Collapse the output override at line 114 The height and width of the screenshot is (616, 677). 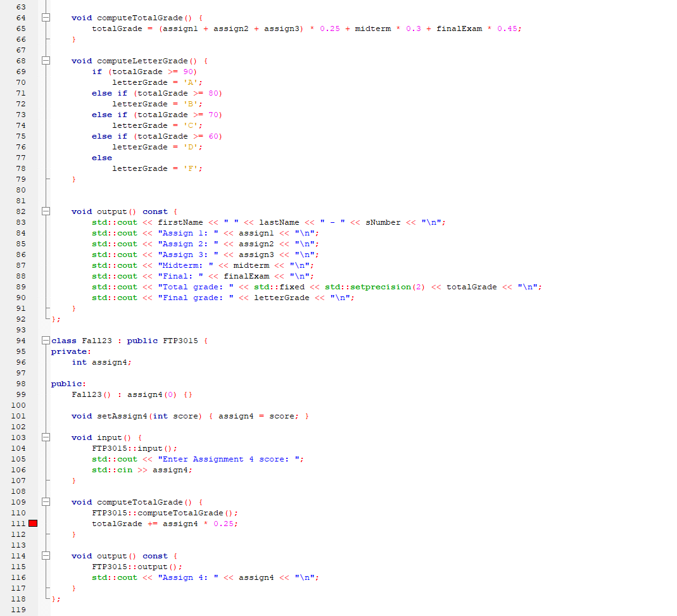44,556
